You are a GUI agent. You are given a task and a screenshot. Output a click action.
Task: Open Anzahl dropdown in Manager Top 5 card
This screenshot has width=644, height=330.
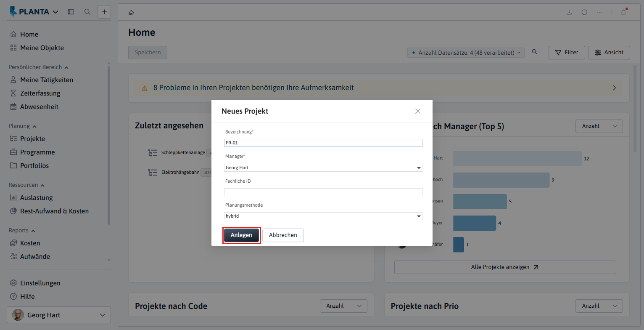point(599,126)
